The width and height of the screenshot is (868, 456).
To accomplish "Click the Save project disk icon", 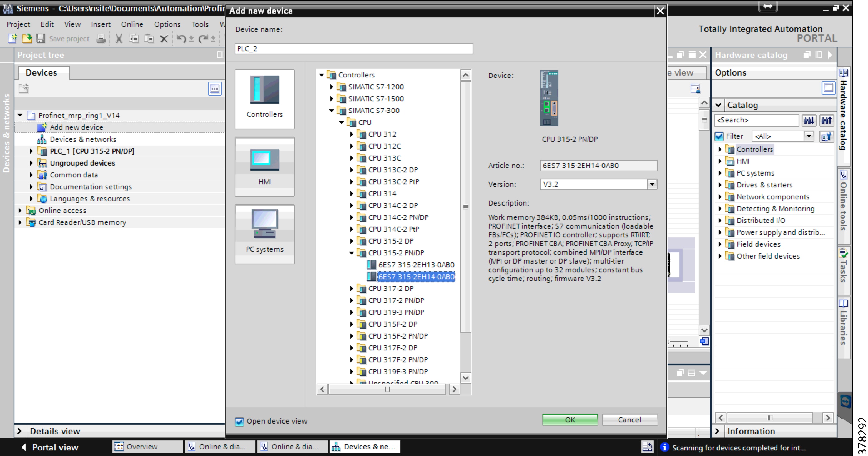I will point(41,39).
